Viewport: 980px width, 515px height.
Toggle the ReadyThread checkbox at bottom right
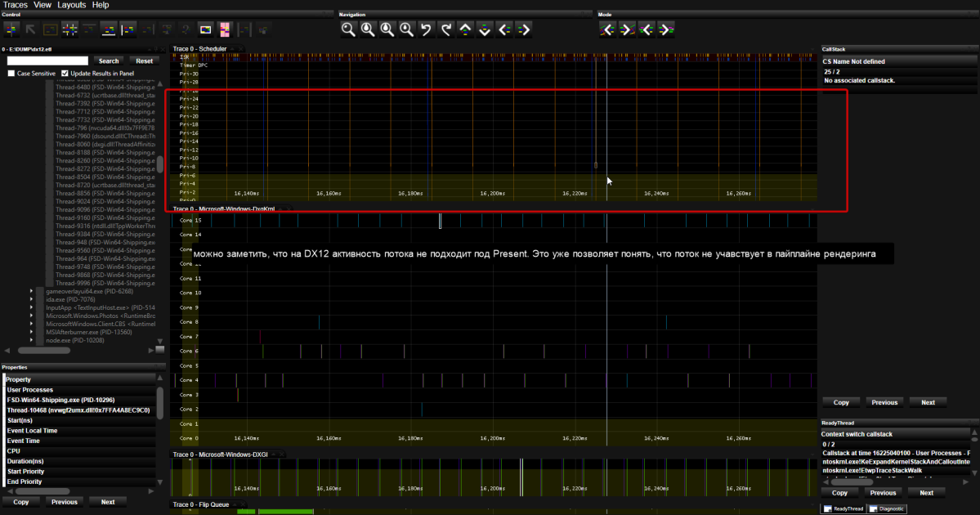click(x=827, y=508)
